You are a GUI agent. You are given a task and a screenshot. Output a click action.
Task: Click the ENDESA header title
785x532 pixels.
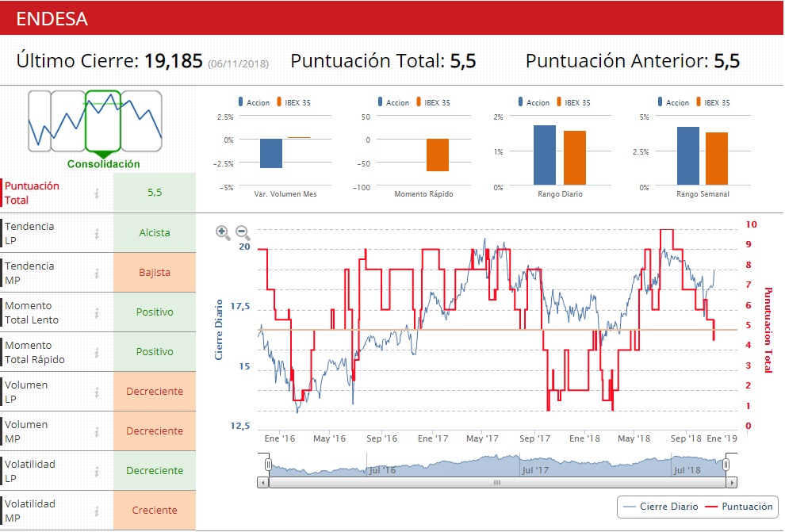tap(52, 19)
